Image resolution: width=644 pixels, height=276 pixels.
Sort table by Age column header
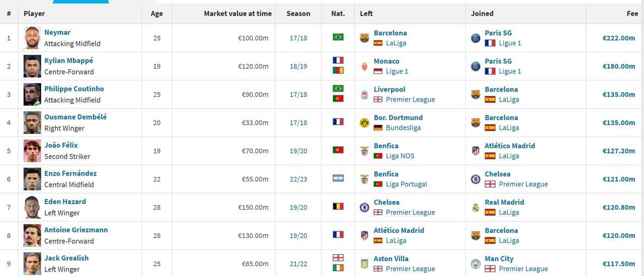[x=157, y=14]
